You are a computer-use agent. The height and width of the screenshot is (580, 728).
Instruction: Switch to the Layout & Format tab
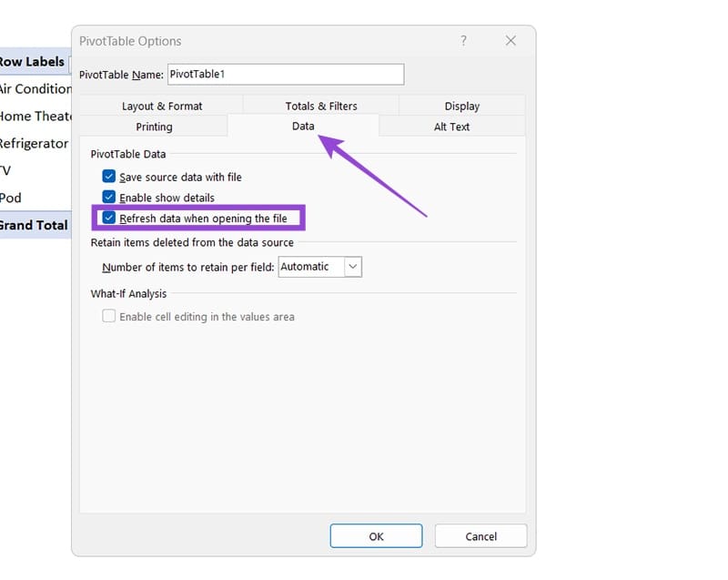[x=162, y=107]
